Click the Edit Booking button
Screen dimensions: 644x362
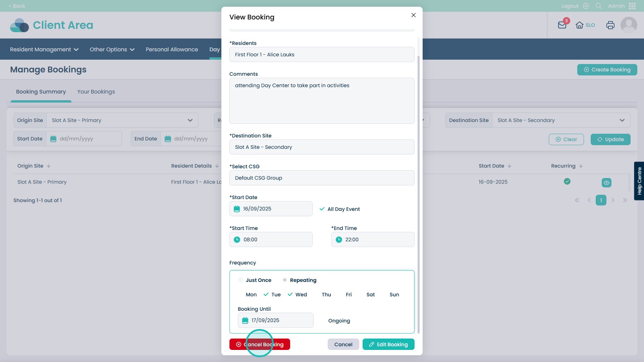point(388,344)
